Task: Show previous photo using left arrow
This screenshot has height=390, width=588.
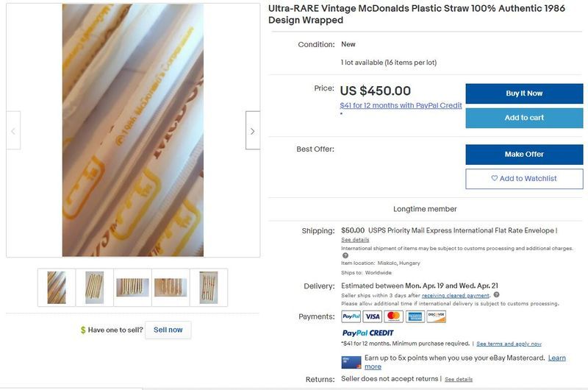Action: [x=13, y=131]
